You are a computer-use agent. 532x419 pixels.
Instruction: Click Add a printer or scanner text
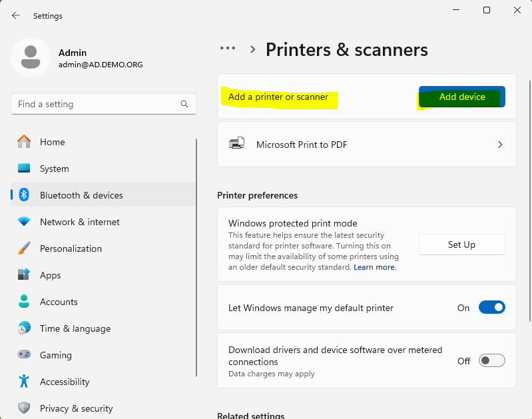click(278, 97)
